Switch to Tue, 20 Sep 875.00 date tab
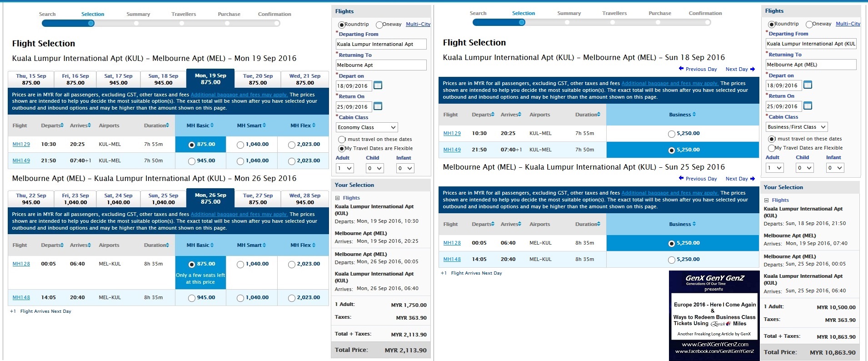868x361 pixels. coord(258,79)
